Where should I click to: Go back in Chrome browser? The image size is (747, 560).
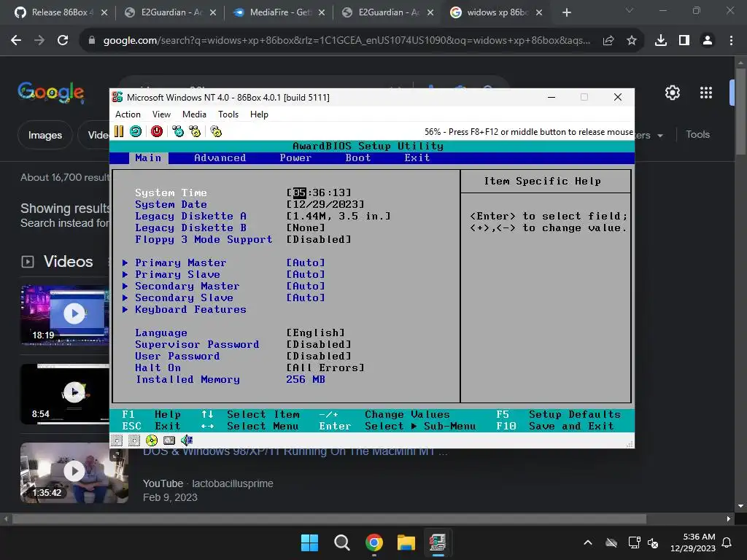coord(16,41)
